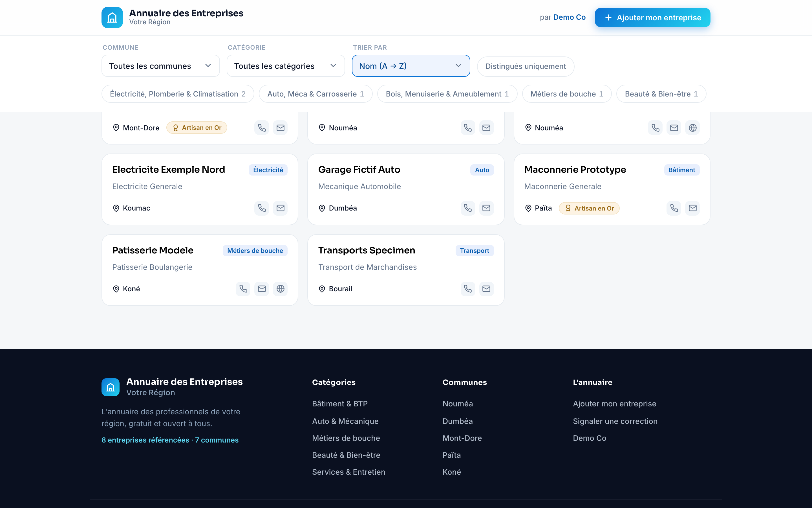Email the Mont-Dore business via envelope icon
Image resolution: width=812 pixels, height=508 pixels.
tap(281, 128)
